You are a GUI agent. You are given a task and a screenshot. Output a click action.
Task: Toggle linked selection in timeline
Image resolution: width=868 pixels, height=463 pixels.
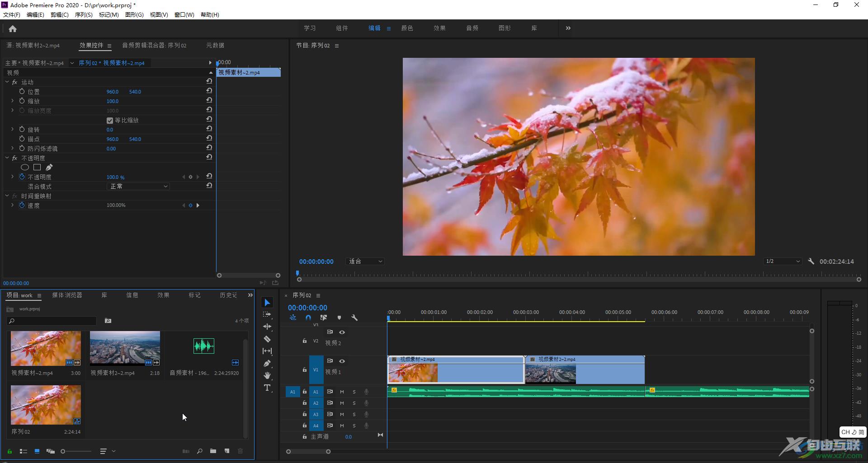[x=324, y=318]
